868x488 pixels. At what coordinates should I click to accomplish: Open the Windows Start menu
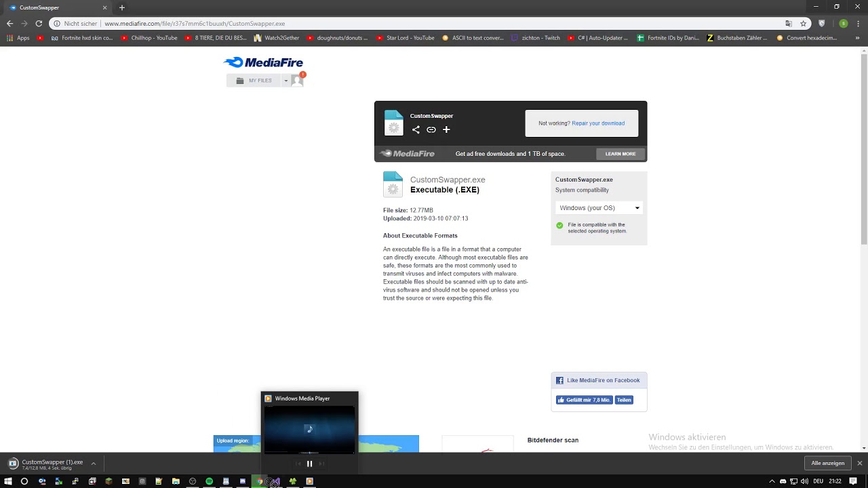pyautogui.click(x=8, y=481)
